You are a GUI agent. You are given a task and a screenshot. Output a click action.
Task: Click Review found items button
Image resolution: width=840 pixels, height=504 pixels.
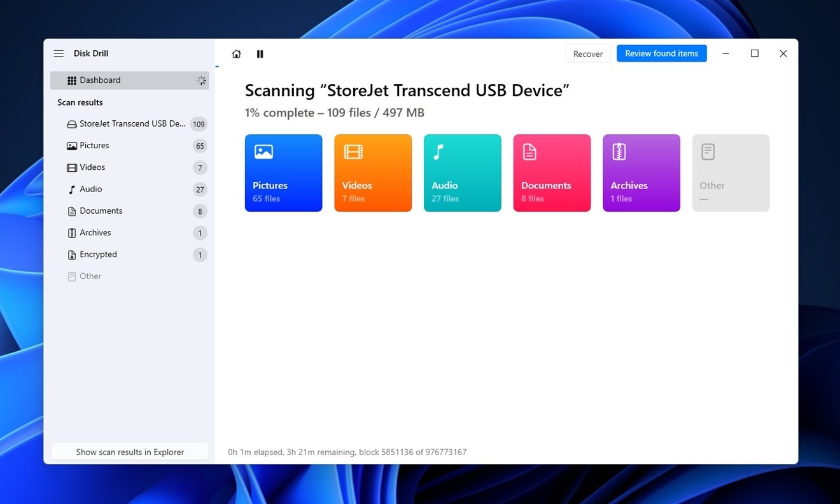click(662, 53)
